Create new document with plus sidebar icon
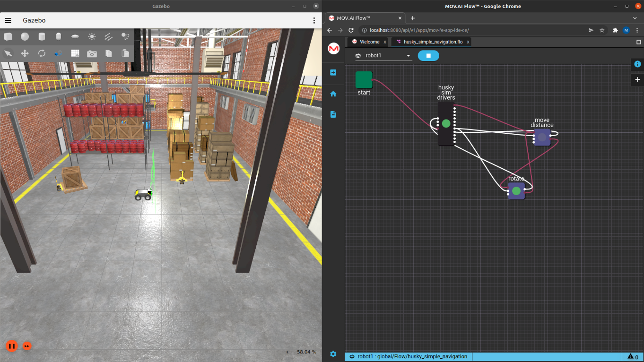The width and height of the screenshot is (644, 362). [x=333, y=73]
